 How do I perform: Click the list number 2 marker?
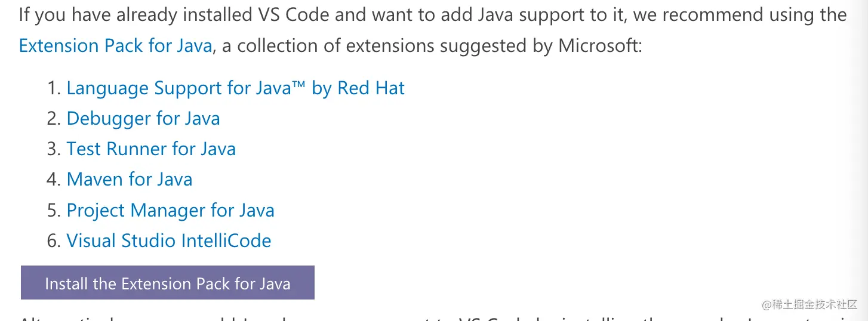pyautogui.click(x=54, y=119)
